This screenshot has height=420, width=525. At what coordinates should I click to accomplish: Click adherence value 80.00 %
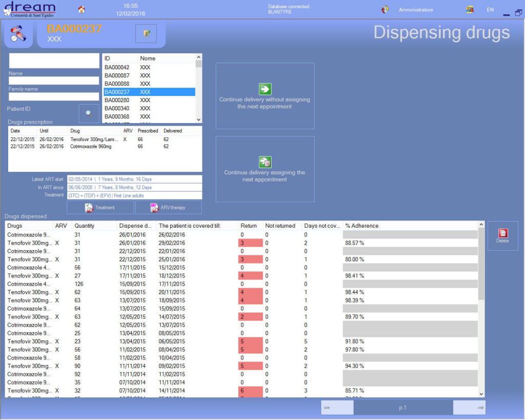(355, 259)
